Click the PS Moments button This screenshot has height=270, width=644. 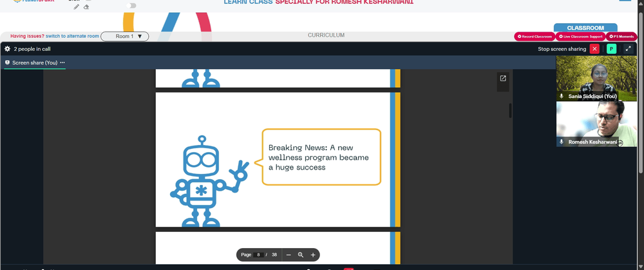(621, 37)
